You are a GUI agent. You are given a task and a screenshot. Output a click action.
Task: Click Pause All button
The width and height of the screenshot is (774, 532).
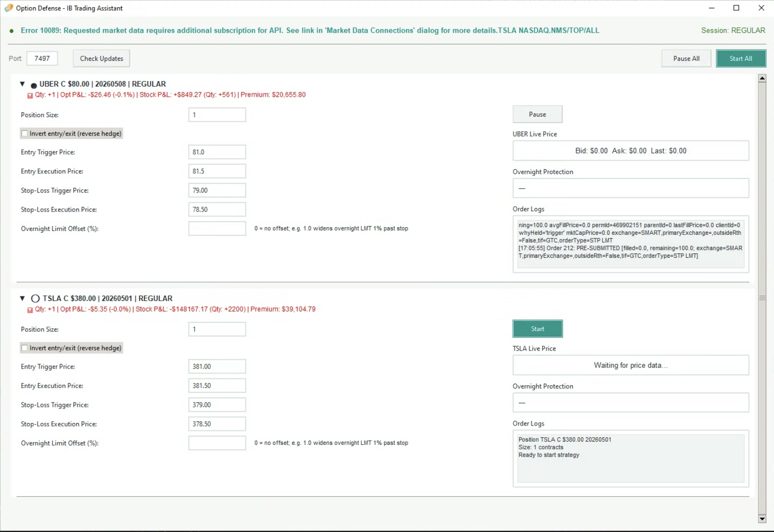686,58
